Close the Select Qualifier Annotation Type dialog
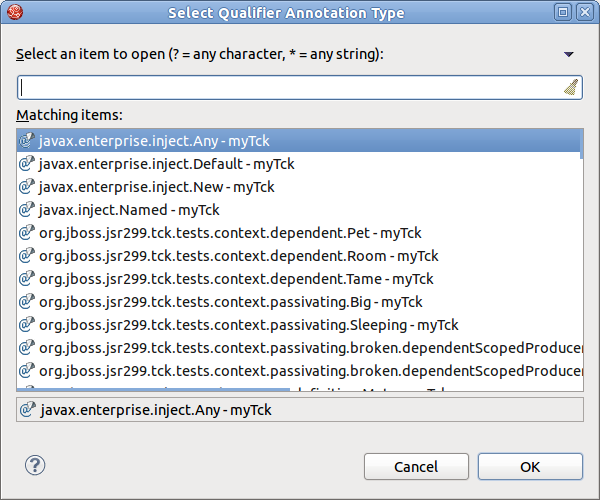600x500 pixels. pos(584,12)
